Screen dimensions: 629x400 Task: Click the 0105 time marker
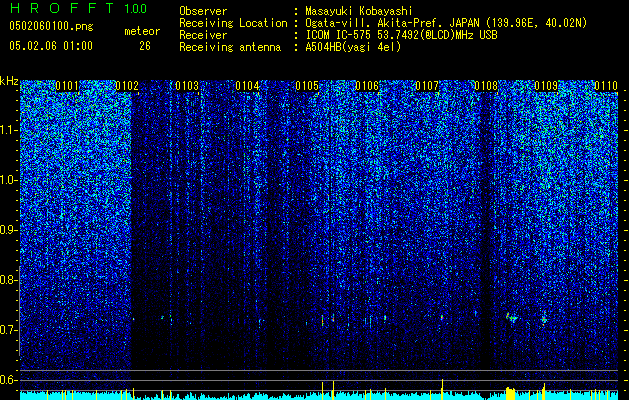[x=307, y=86]
